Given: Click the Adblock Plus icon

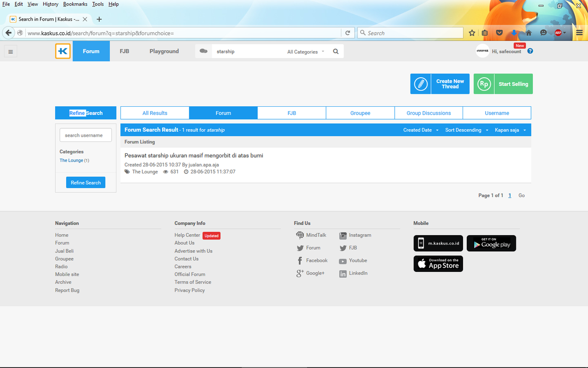Looking at the screenshot, I should coord(558,33).
